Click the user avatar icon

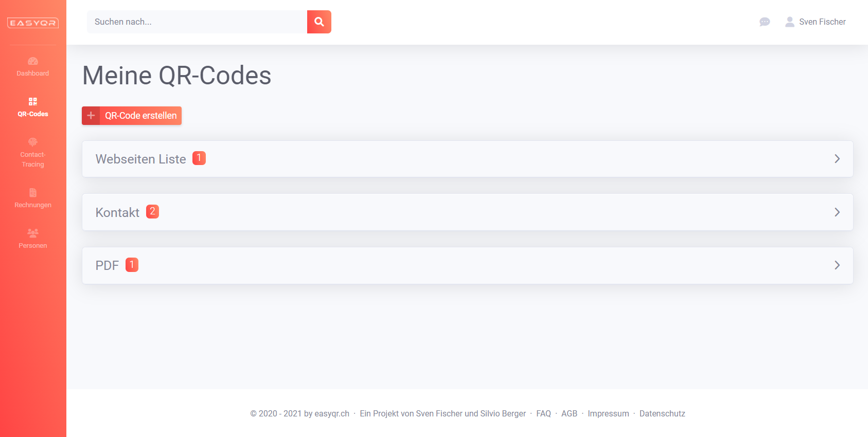[789, 22]
